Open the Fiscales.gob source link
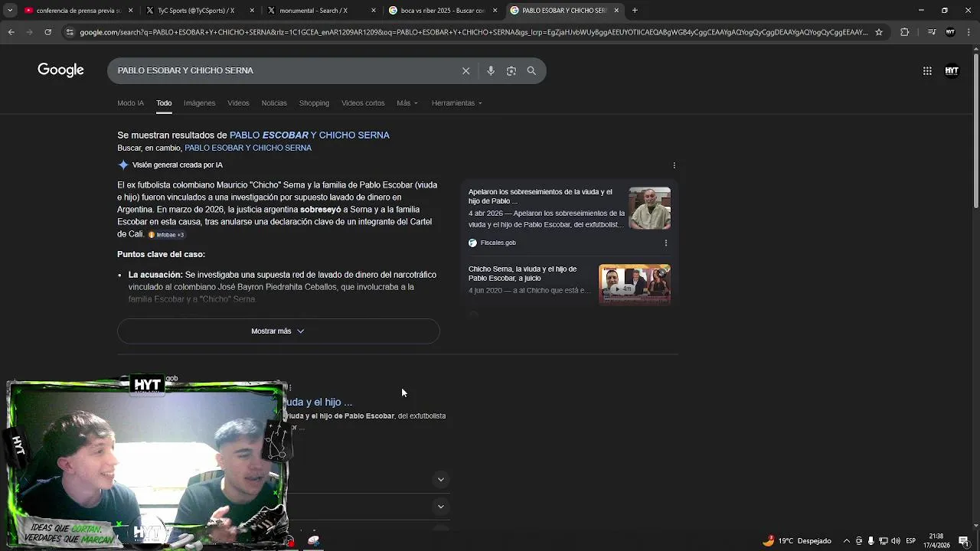This screenshot has height=551, width=980. (492, 243)
